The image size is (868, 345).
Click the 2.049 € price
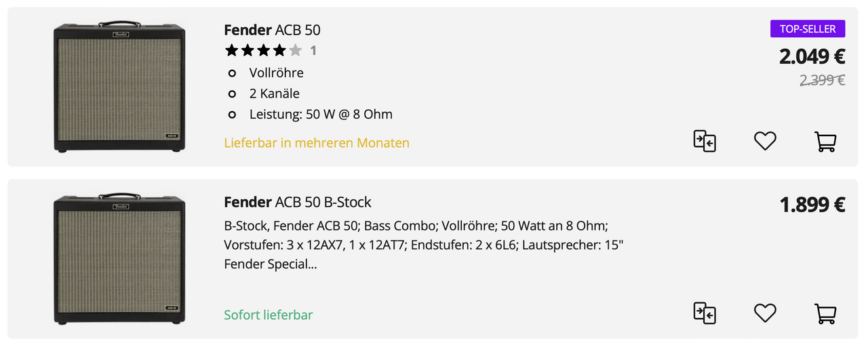tap(812, 56)
